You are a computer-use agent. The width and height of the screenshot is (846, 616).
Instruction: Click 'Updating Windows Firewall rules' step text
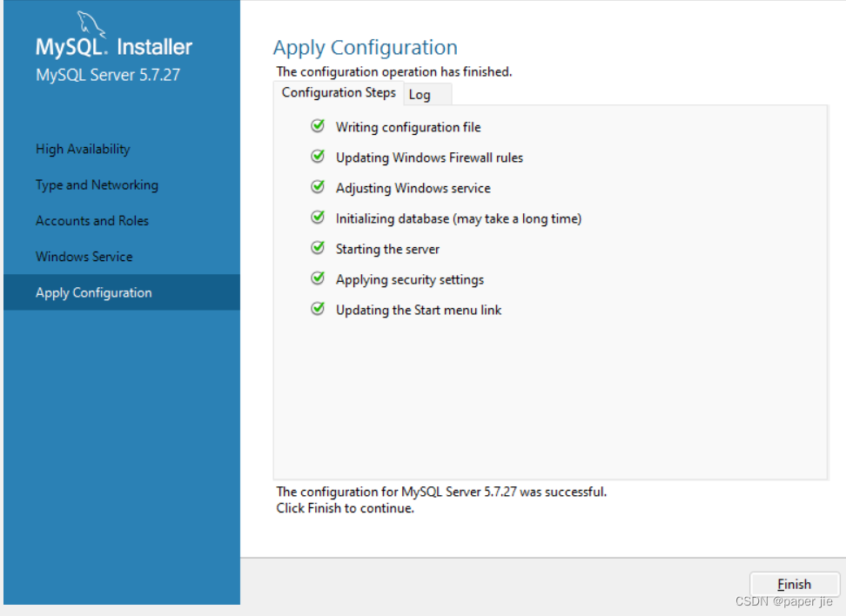tap(429, 157)
